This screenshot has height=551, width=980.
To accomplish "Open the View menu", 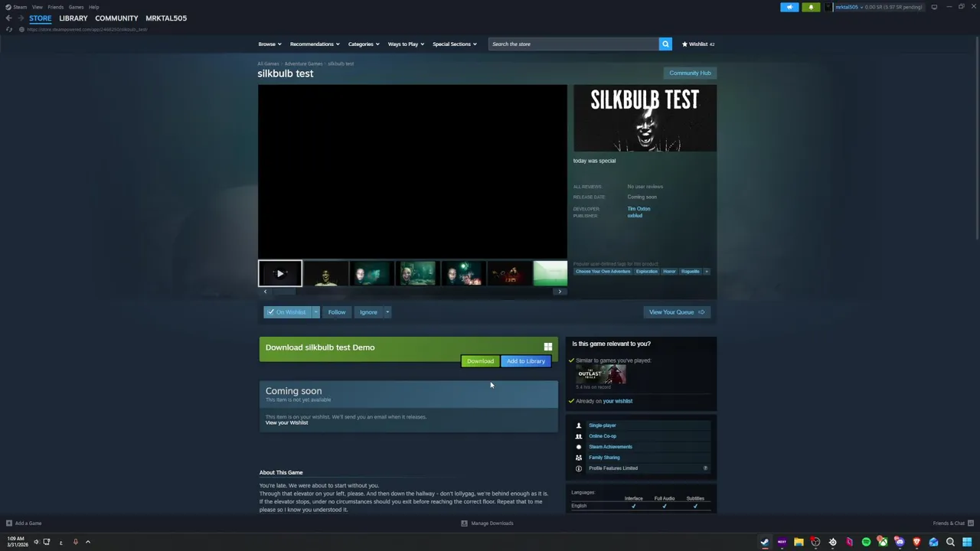I will 37,7.
